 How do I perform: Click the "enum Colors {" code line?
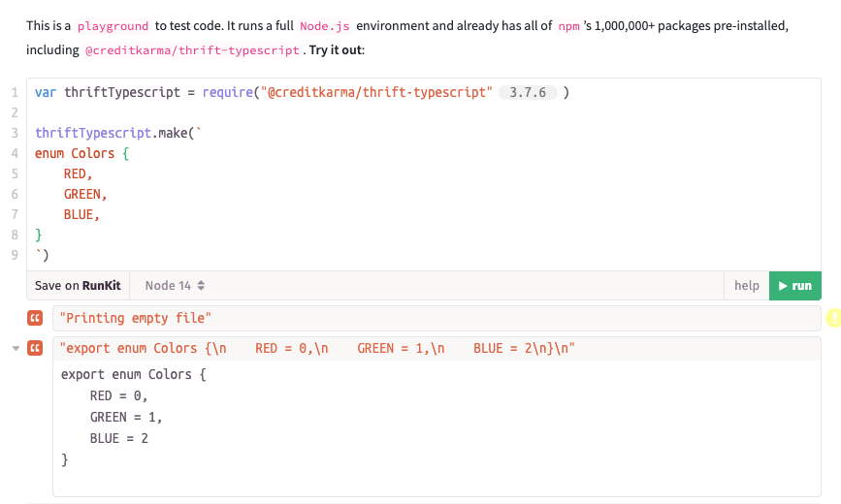point(82,153)
